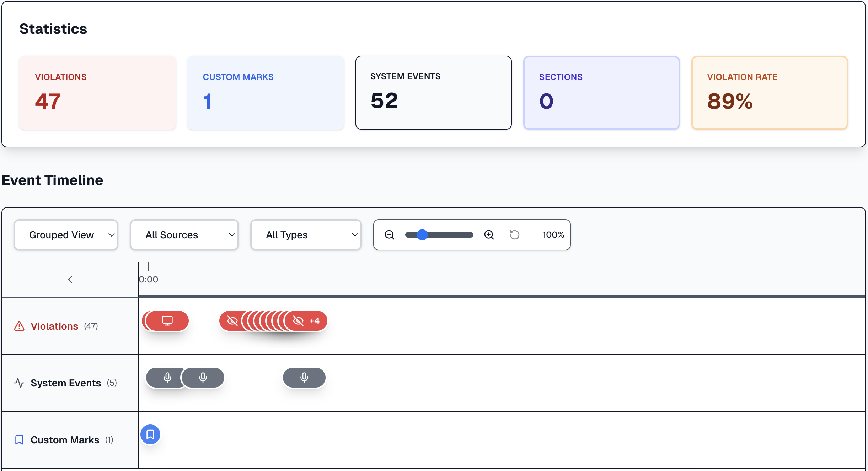Image resolution: width=868 pixels, height=471 pixels.
Task: Click the zoom in magnifier icon
Action: tap(489, 234)
